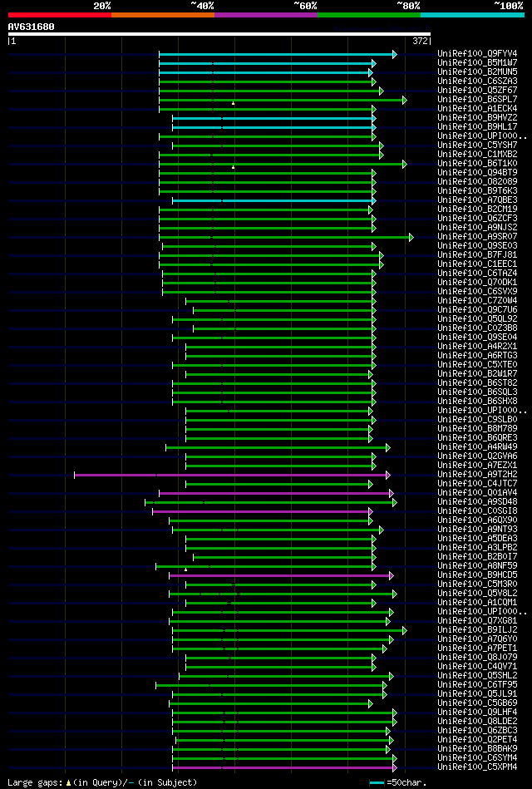Select the UniRef100_Q6ZCF3 label
This screenshot has width=532, height=789.
477,218
